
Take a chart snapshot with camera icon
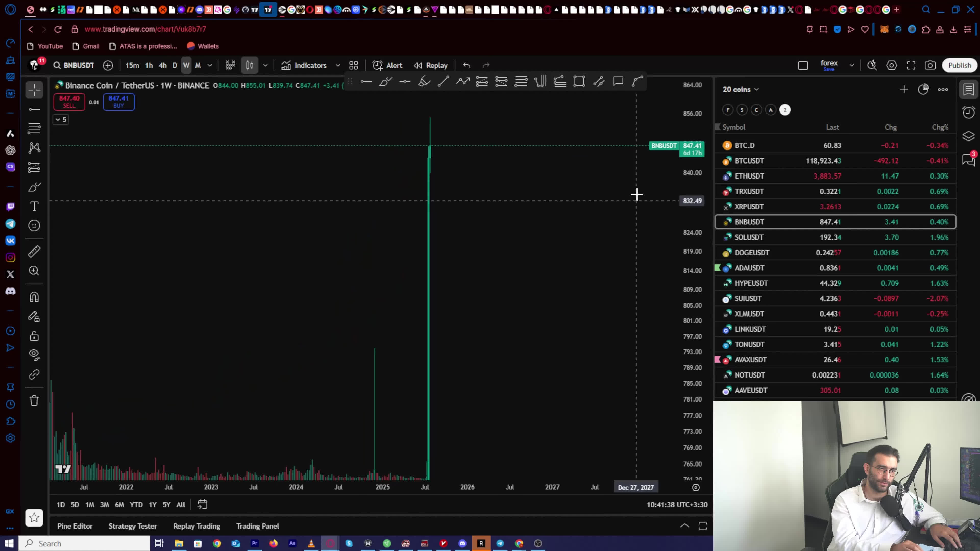coord(930,65)
